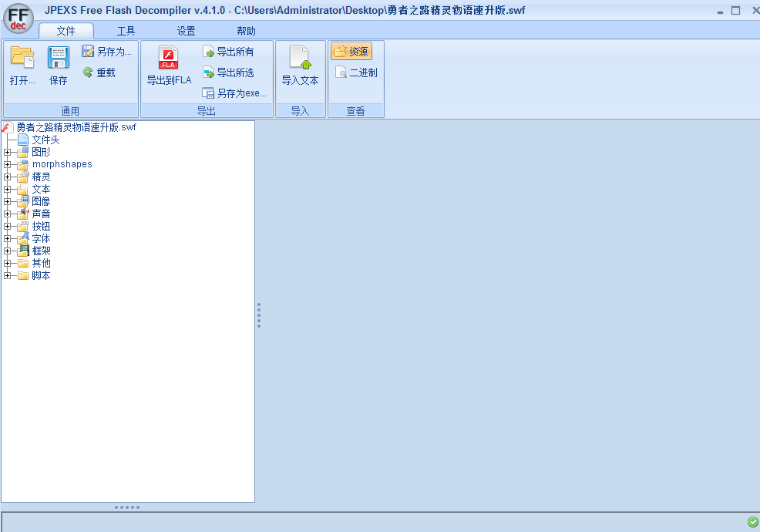The width and height of the screenshot is (760, 532).
Task: Click the 重载 (Reload) icon
Action: (89, 72)
